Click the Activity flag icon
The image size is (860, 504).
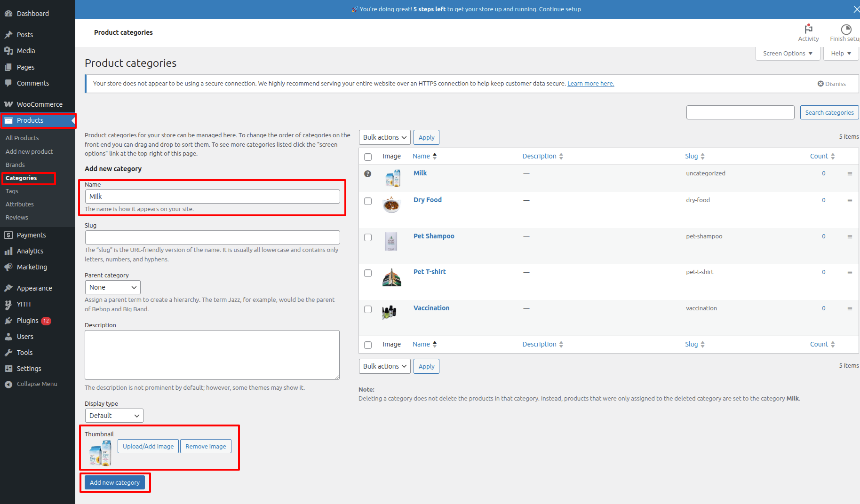pyautogui.click(x=808, y=29)
